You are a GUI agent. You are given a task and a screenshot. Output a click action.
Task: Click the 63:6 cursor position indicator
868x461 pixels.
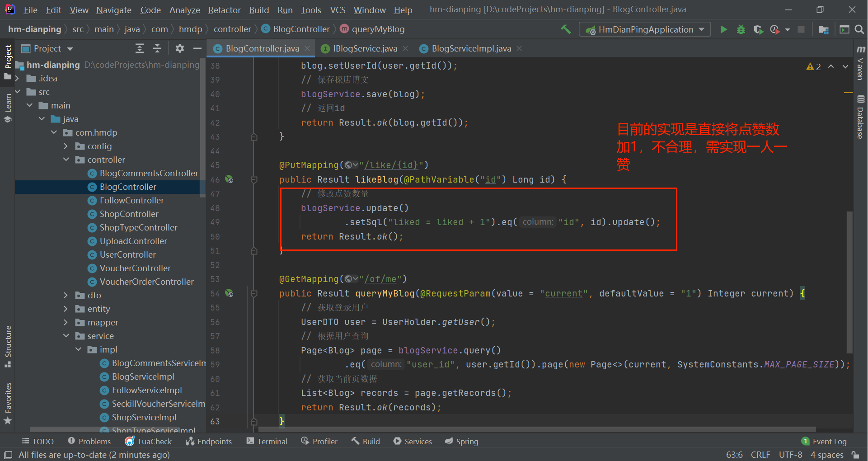(734, 455)
